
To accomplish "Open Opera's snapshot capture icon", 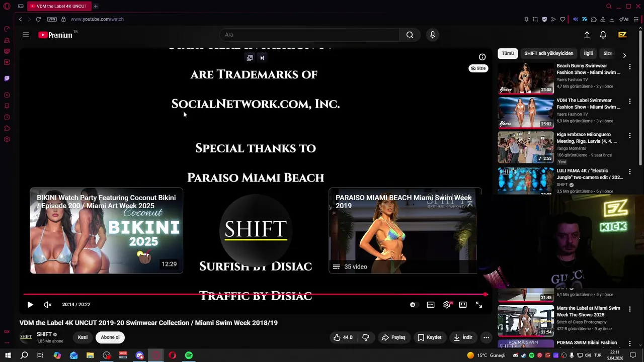I will (535, 19).
